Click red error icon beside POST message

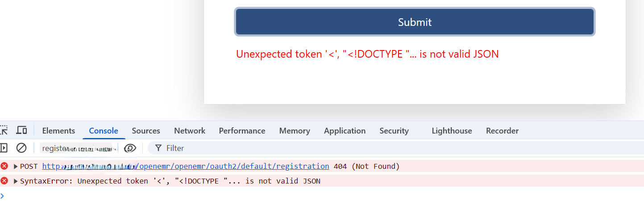click(x=4, y=166)
